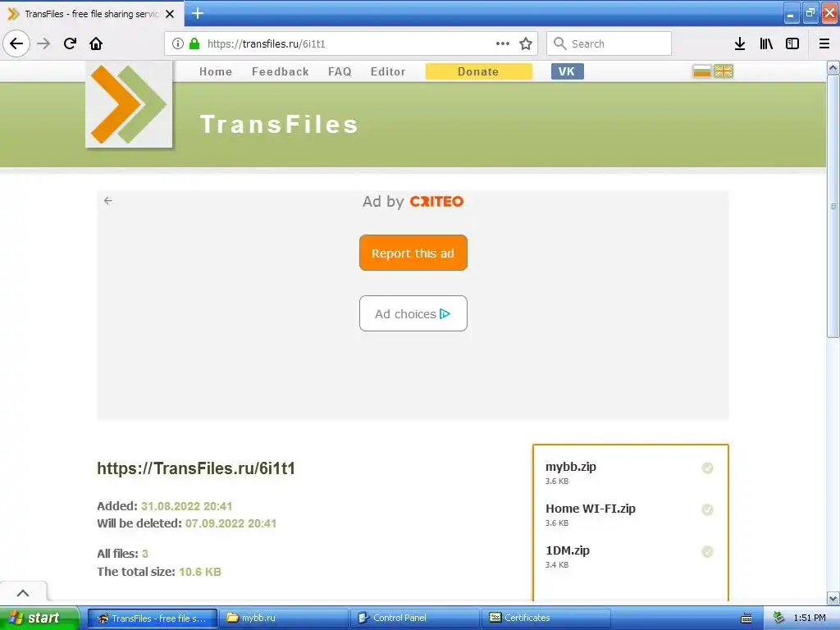Screen dimensions: 840x630
Task: Expand the bottom-left up-chevron panel
Action: tap(23, 592)
